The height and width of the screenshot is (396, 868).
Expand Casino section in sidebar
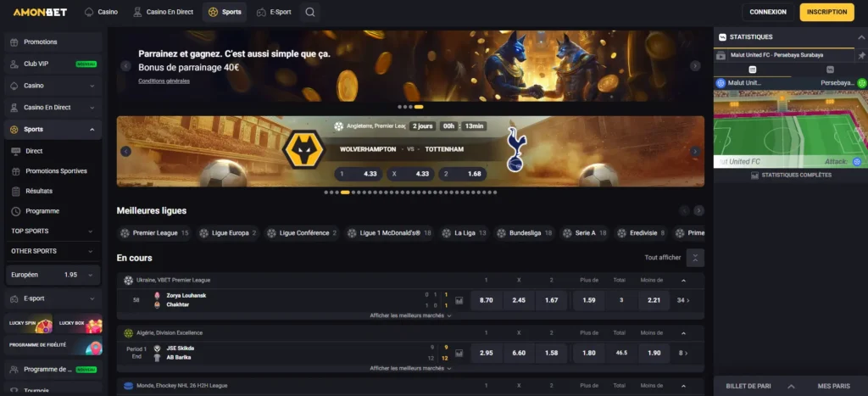pyautogui.click(x=53, y=86)
